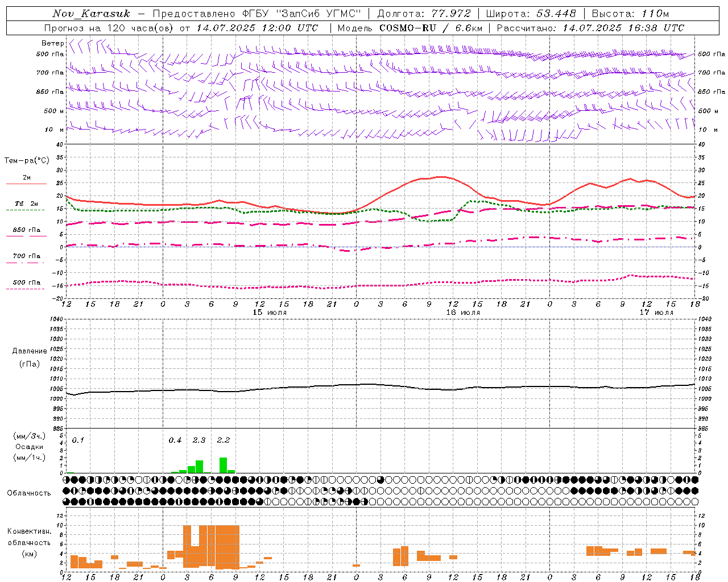
Task: Click the 700 гПа temperature legend entry
Action: click(27, 256)
